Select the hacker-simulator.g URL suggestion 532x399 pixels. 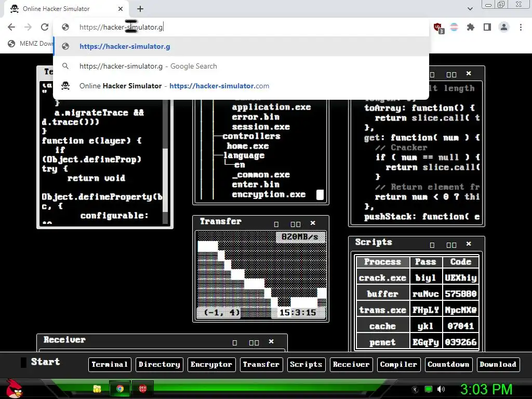pos(241,46)
